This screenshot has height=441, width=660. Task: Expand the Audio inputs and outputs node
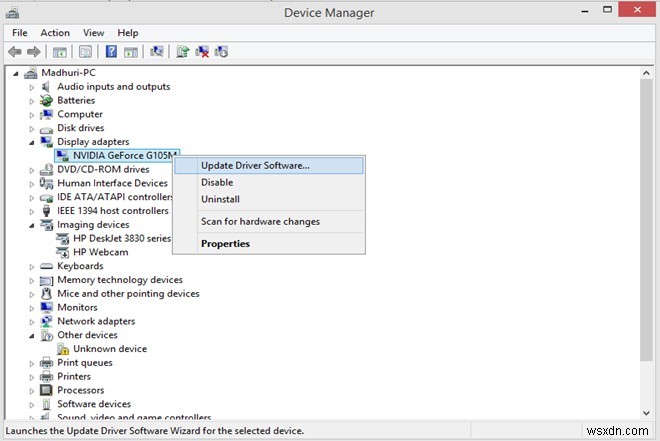[32, 87]
